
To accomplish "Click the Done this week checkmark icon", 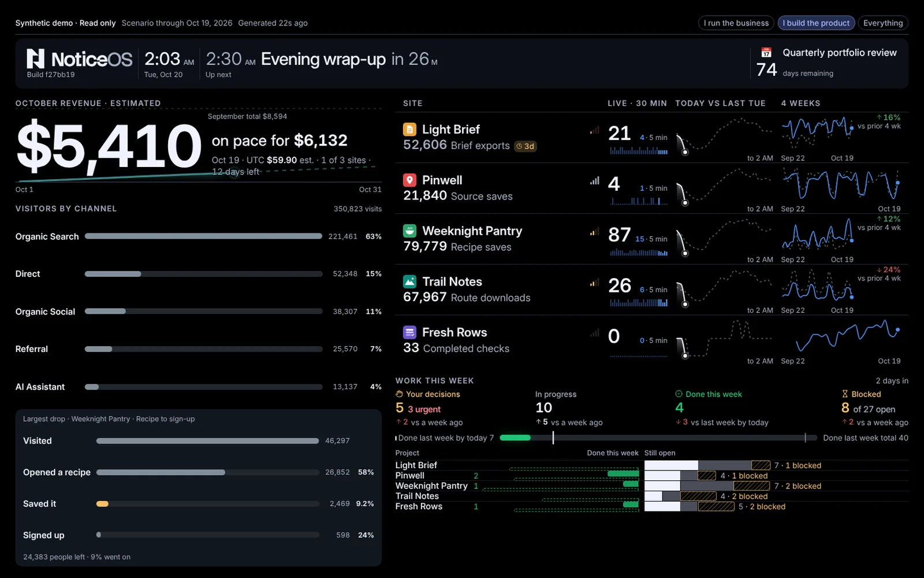I will coord(679,394).
